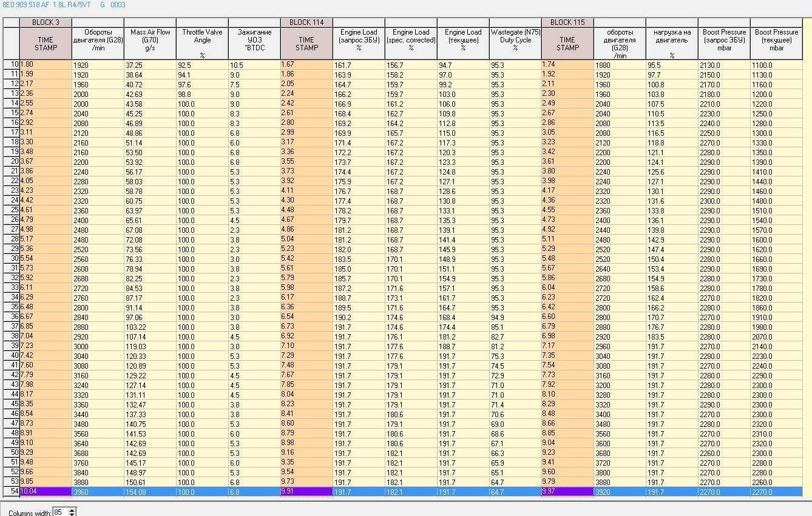Select row number 30

[12, 258]
